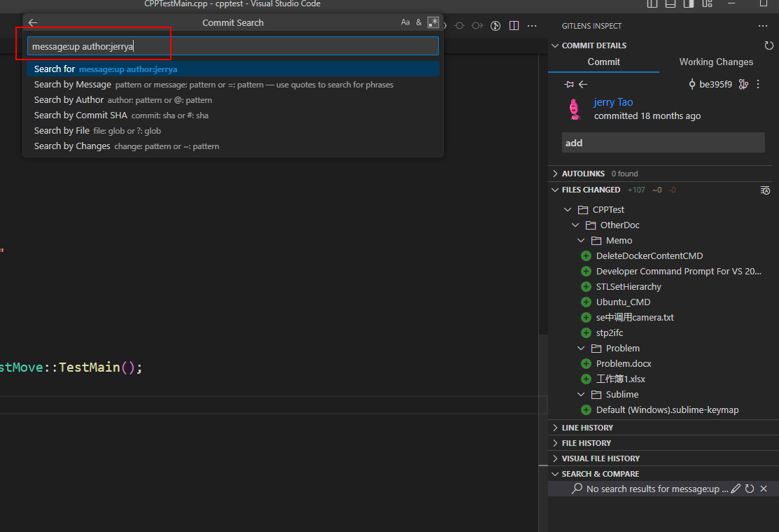This screenshot has width=779, height=532.
Task: Click the jerry Tao author link
Action: point(612,101)
